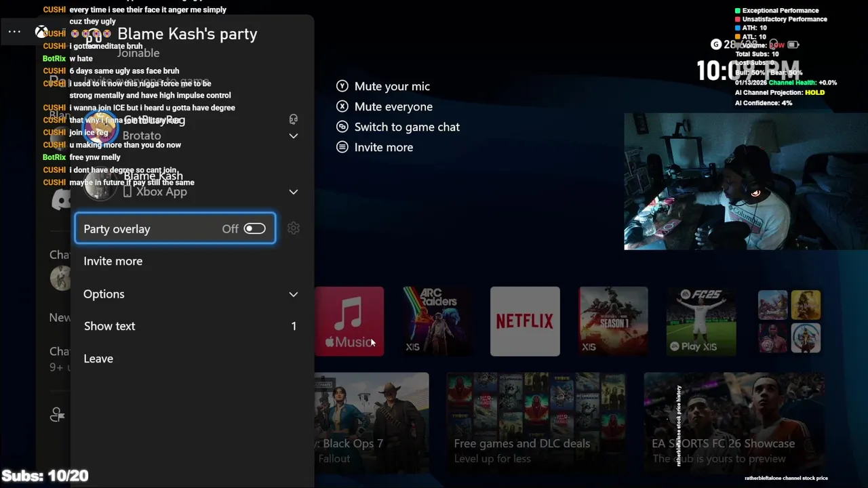Select the Discord icon in the sidebar
This screenshot has height=488, width=868.
tap(61, 199)
